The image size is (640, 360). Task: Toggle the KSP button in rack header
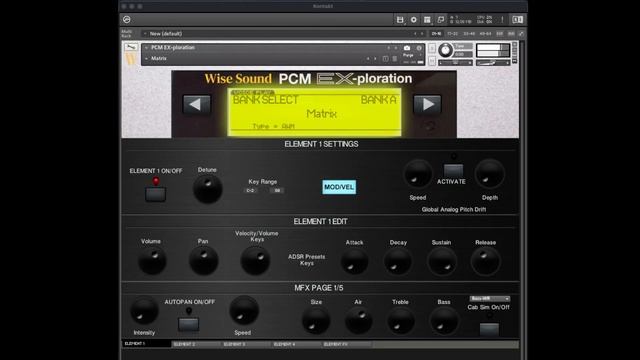point(500,33)
